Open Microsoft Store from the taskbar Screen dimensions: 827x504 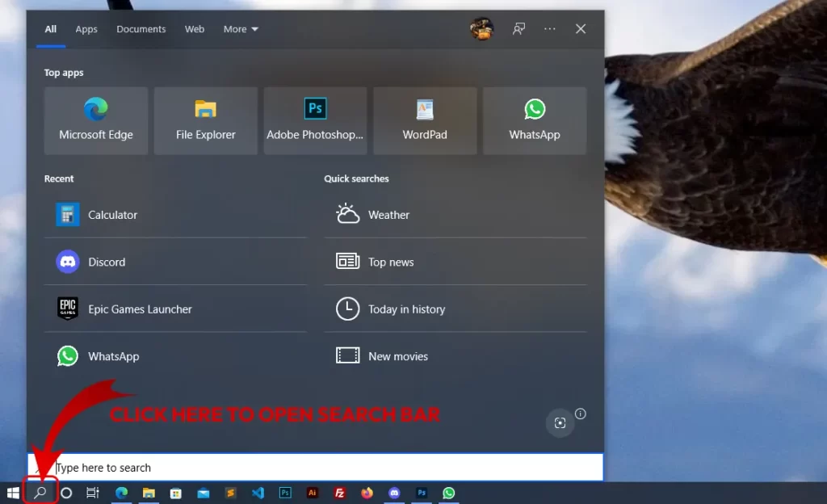coord(175,493)
